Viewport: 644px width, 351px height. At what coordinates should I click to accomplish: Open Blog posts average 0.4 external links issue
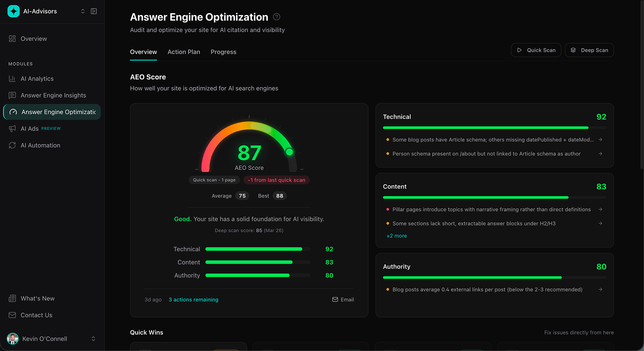(487, 290)
